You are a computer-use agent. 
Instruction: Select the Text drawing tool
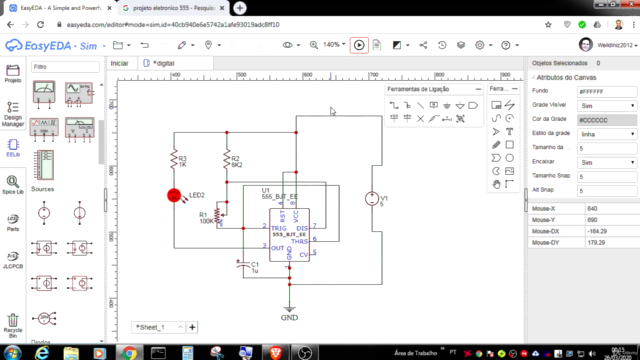point(509,131)
